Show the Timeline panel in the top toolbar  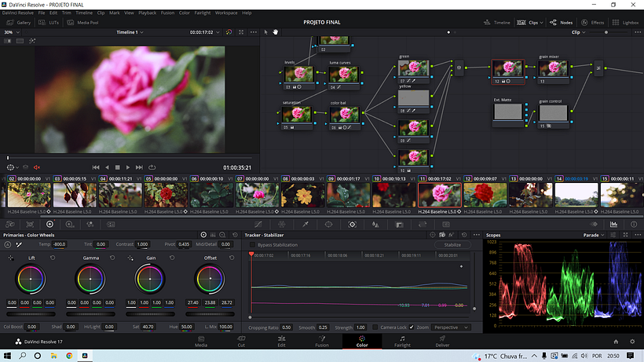497,23
